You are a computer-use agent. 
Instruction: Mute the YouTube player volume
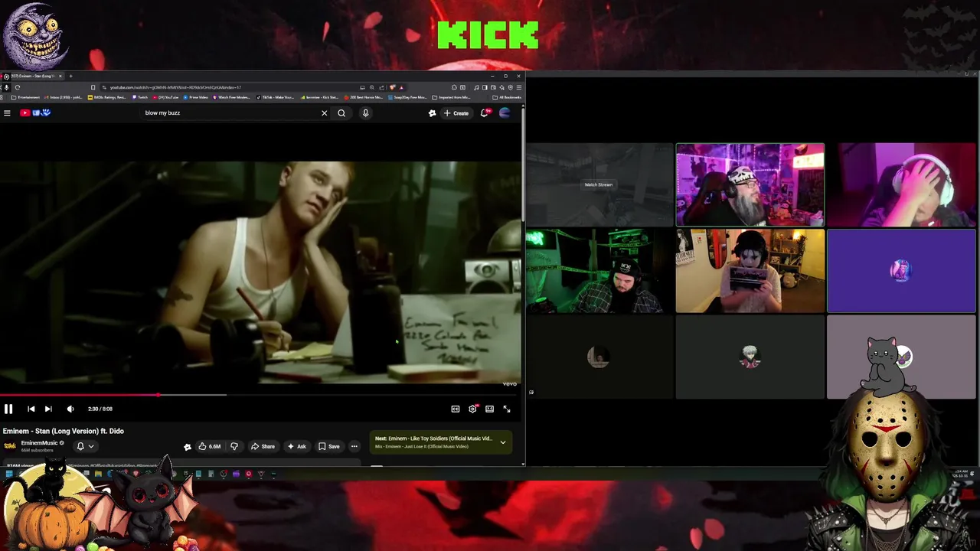point(70,409)
